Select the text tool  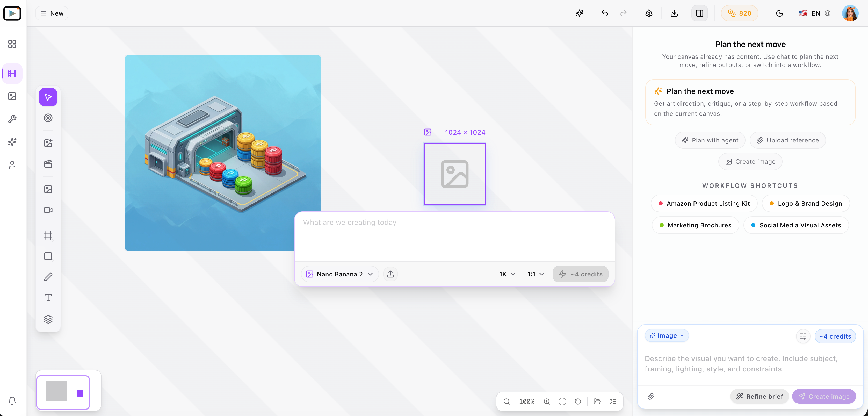48,298
